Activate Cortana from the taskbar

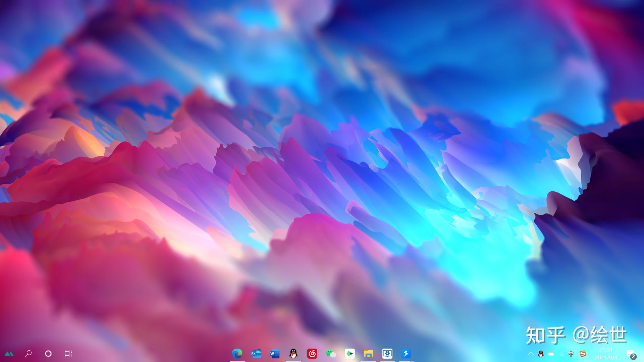point(49,354)
